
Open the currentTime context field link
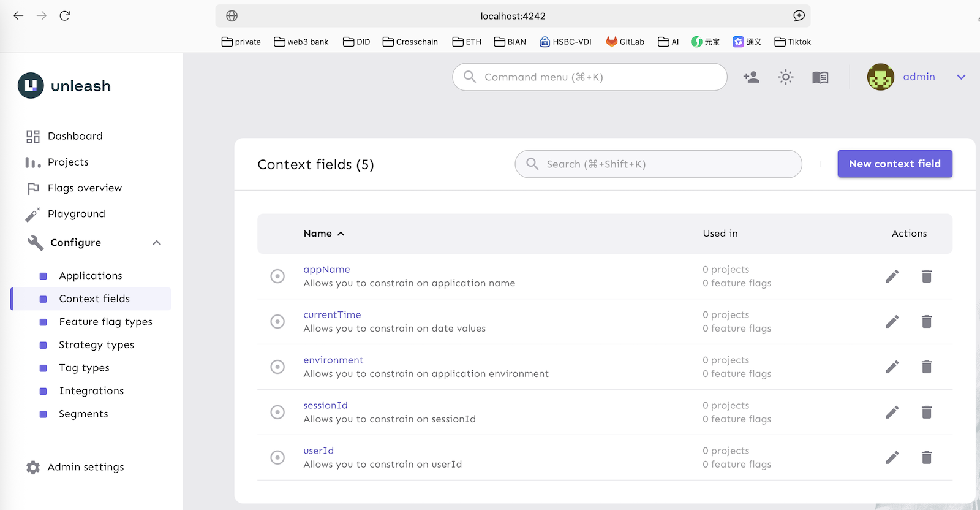(332, 314)
